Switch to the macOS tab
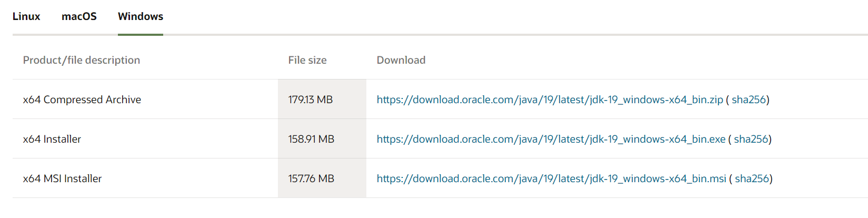The width and height of the screenshot is (868, 218). (x=79, y=16)
